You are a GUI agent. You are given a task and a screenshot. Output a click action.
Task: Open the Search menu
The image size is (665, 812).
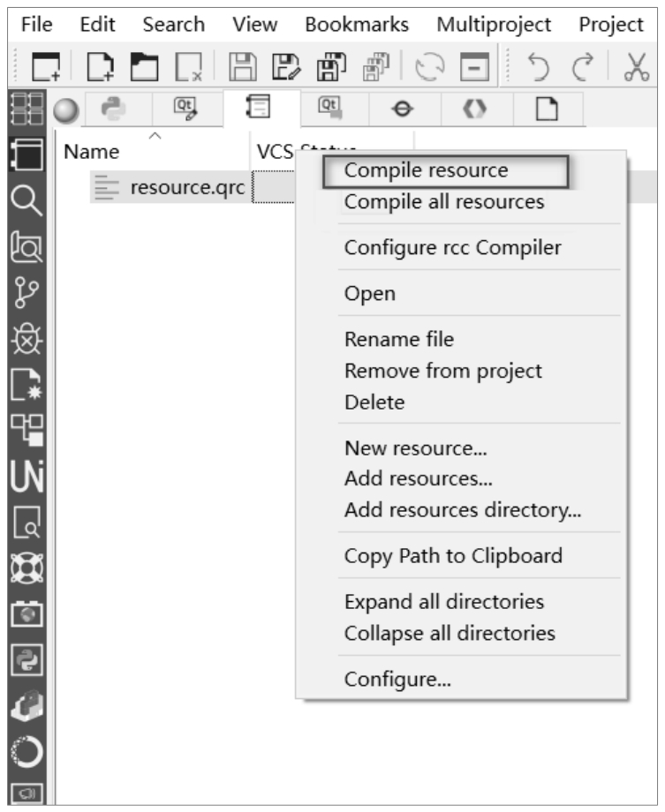click(174, 25)
